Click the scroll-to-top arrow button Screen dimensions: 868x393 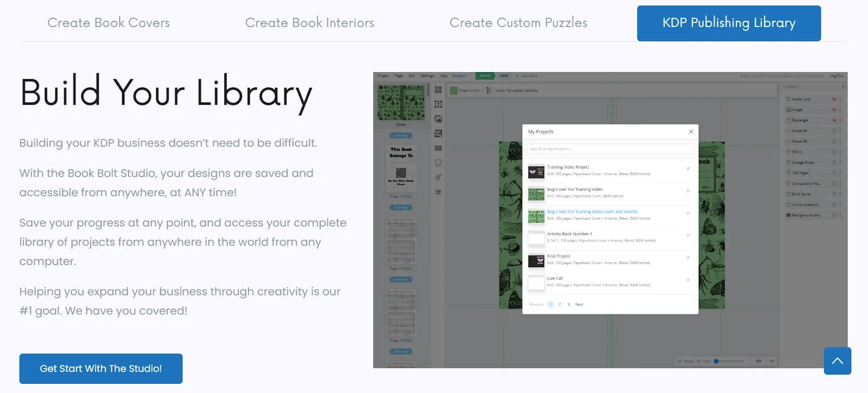point(837,361)
